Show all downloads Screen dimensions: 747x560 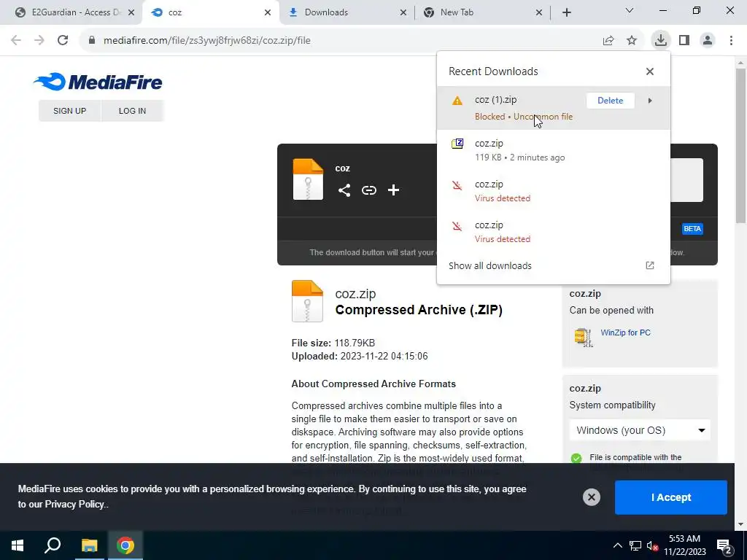490,265
